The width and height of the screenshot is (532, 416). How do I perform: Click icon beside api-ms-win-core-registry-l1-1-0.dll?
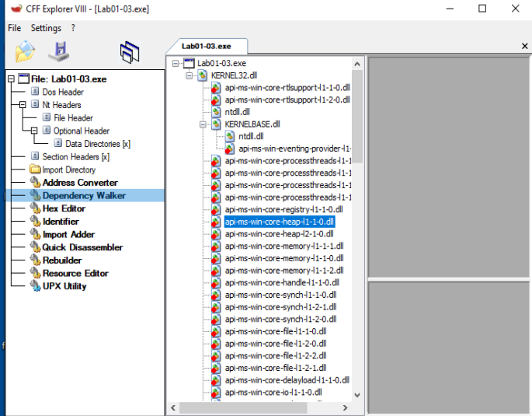click(216, 209)
